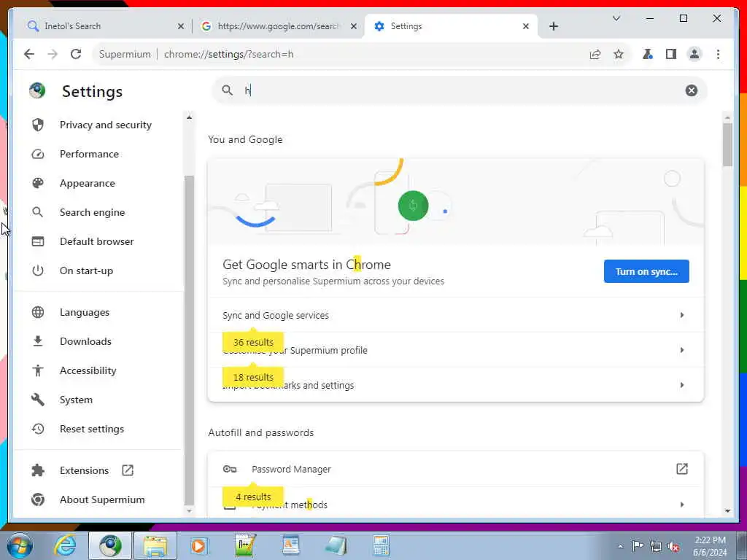Open the three-dot browser menu
The image size is (747, 560).
pos(718,54)
